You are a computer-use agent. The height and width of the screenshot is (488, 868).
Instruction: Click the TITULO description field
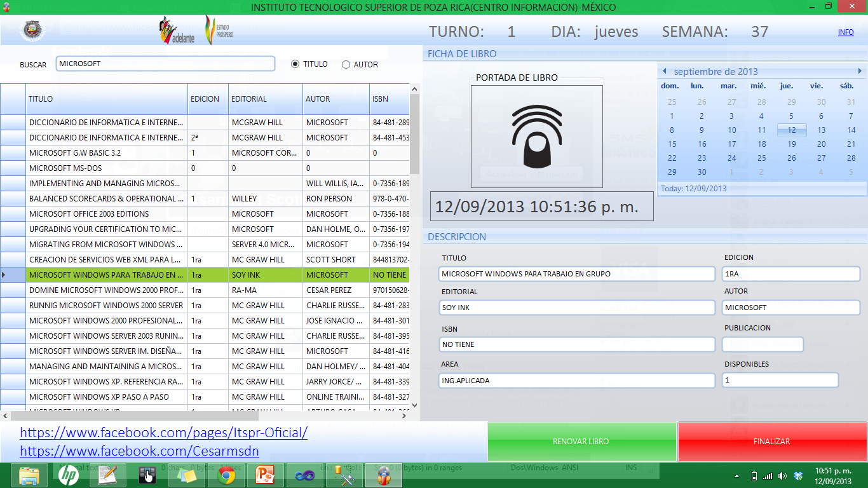[x=577, y=274]
